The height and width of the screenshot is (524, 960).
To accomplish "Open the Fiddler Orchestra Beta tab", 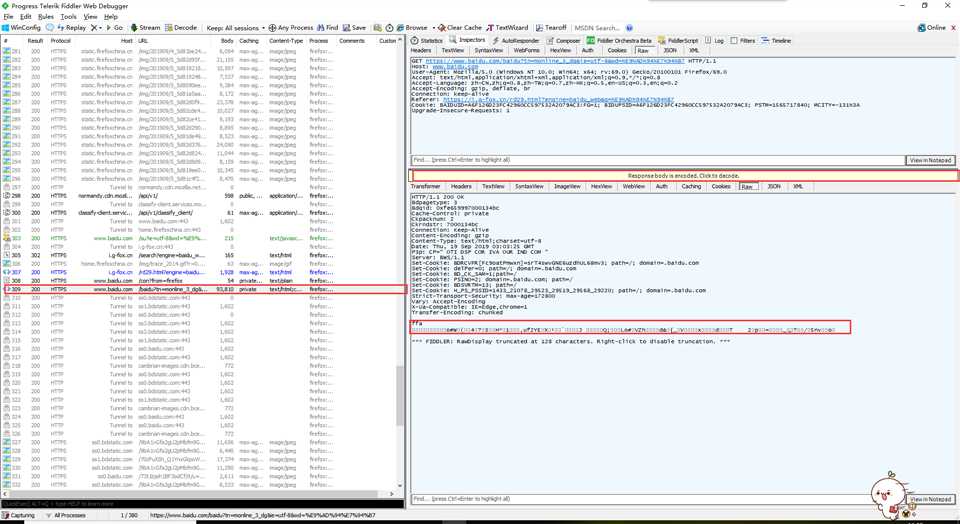I will click(x=620, y=40).
